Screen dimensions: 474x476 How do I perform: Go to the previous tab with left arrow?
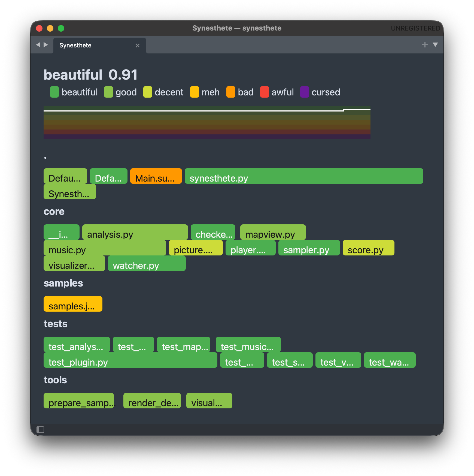point(38,45)
